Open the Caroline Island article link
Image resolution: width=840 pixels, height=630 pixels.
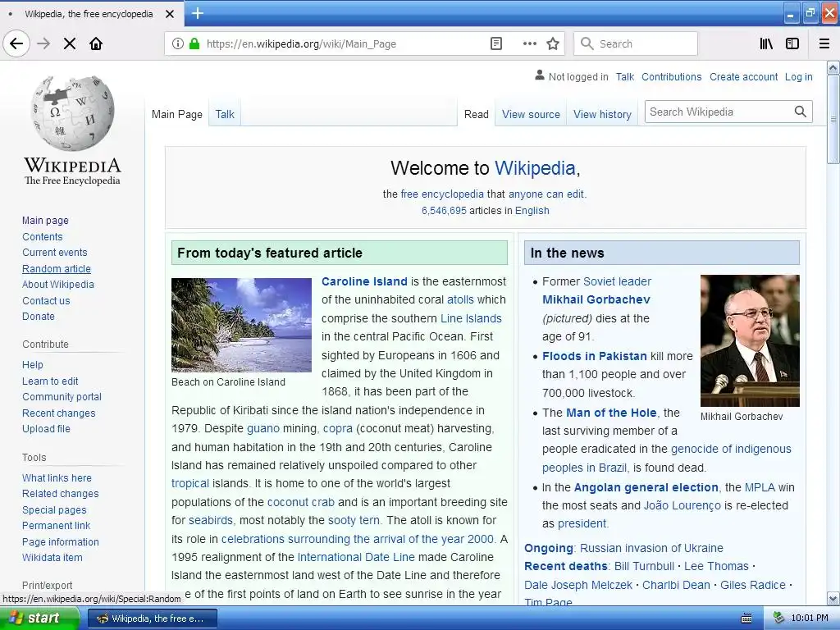point(364,281)
